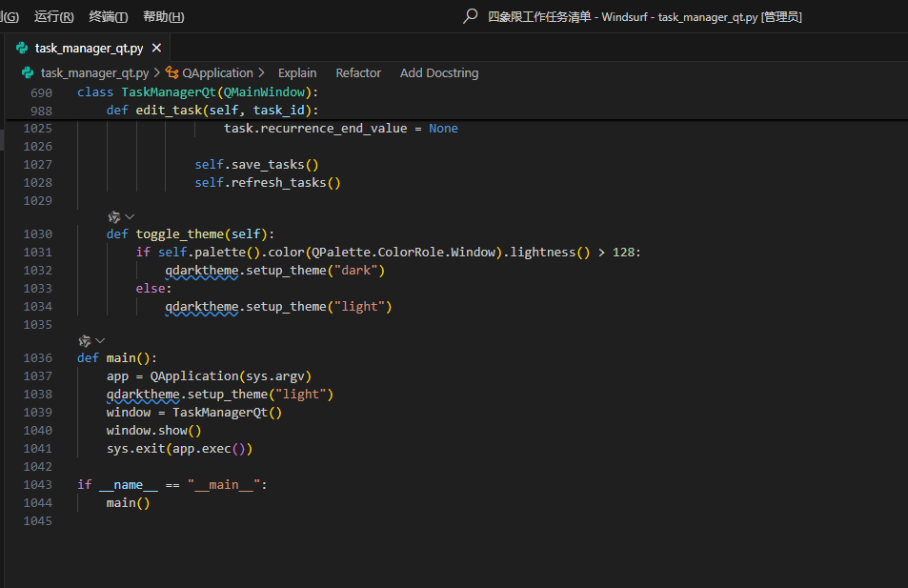Viewport: 908px width, 588px height.
Task: Click the Refactor code action
Action: pos(358,73)
